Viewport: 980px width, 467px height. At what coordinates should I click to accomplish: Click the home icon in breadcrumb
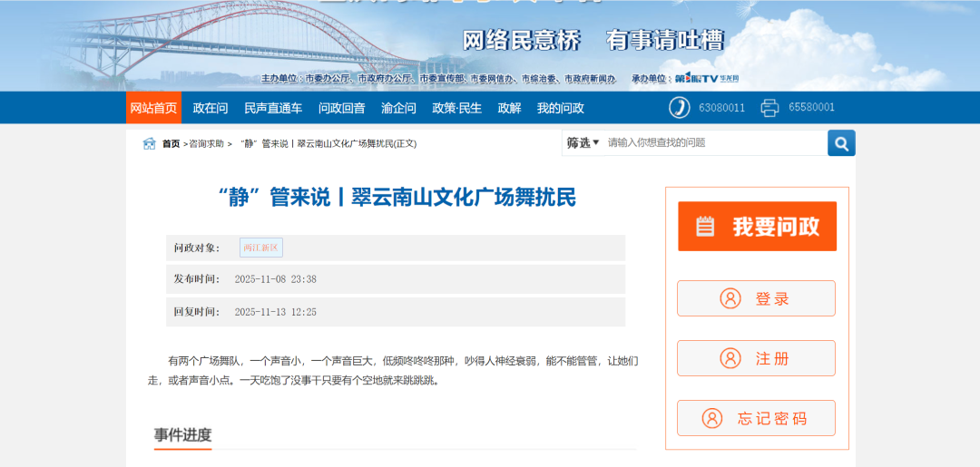150,143
